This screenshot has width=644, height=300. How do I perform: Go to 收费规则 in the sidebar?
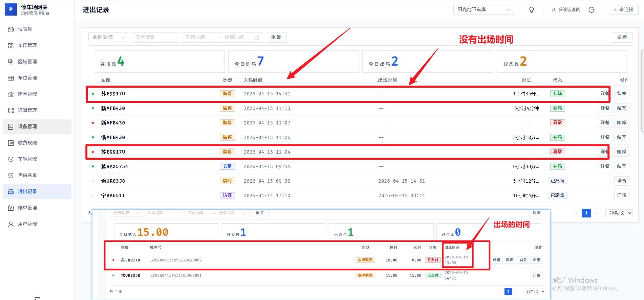[27, 143]
